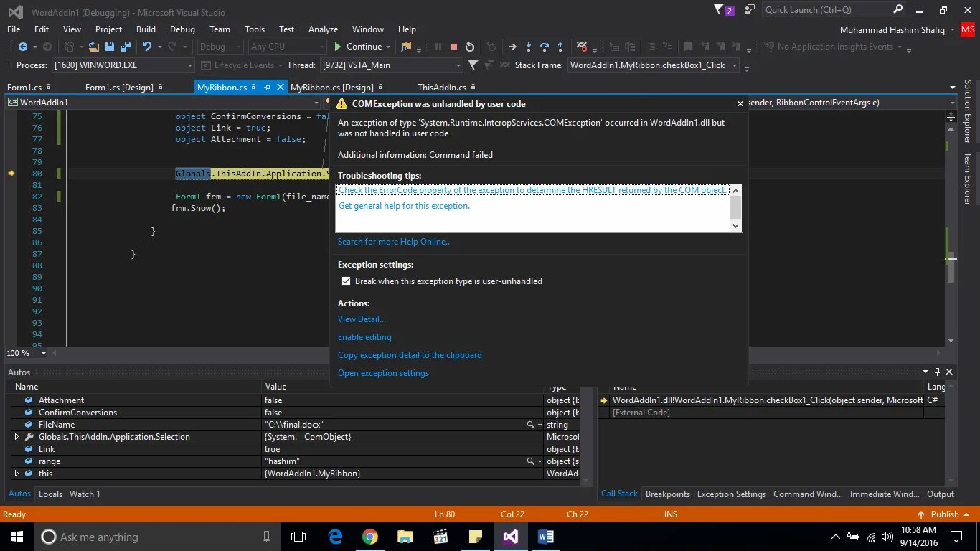Open Chrome from the taskbar
The width and height of the screenshot is (980, 551).
369,537
